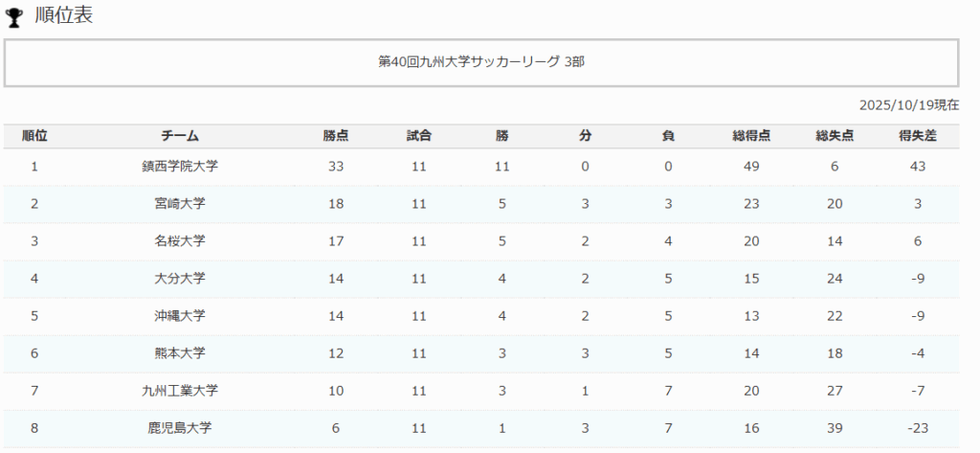Viewport: 980px width, 453px height.
Task: Click the 沖縄大学 team name
Action: pyautogui.click(x=180, y=316)
